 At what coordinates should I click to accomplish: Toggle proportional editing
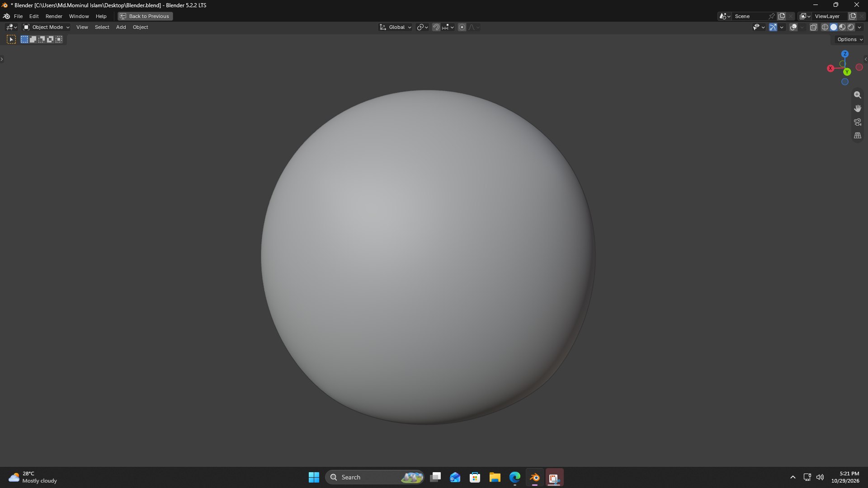[x=462, y=28]
